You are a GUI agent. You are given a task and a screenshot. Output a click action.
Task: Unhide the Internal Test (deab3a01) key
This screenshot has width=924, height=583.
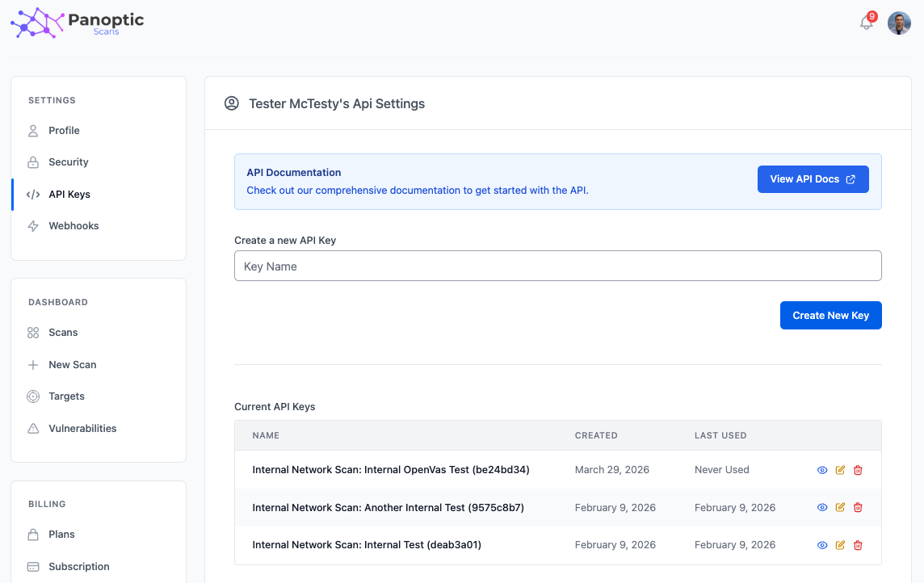click(x=822, y=545)
